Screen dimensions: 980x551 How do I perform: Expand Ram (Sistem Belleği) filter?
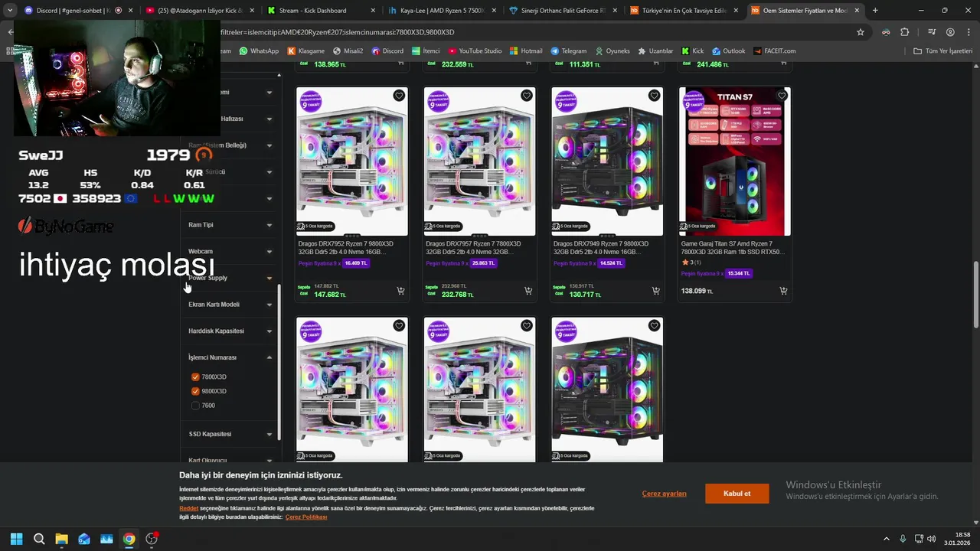point(230,145)
